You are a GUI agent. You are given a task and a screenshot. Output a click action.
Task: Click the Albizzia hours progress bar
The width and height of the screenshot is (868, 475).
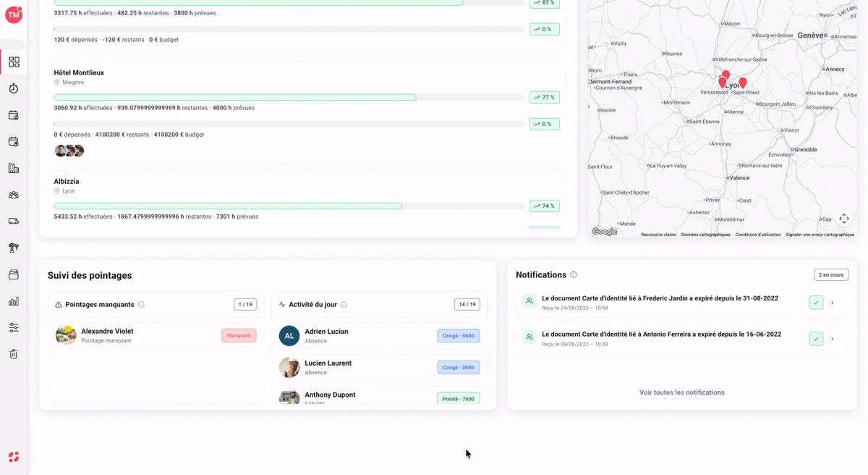(289, 206)
